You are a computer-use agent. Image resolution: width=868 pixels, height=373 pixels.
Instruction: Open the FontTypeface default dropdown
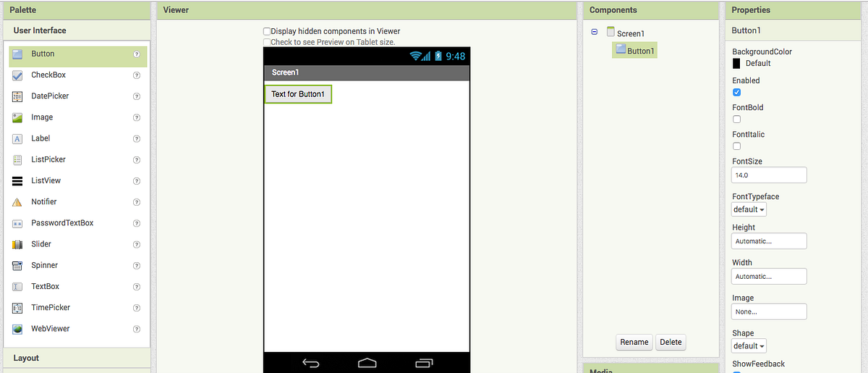pyautogui.click(x=749, y=209)
